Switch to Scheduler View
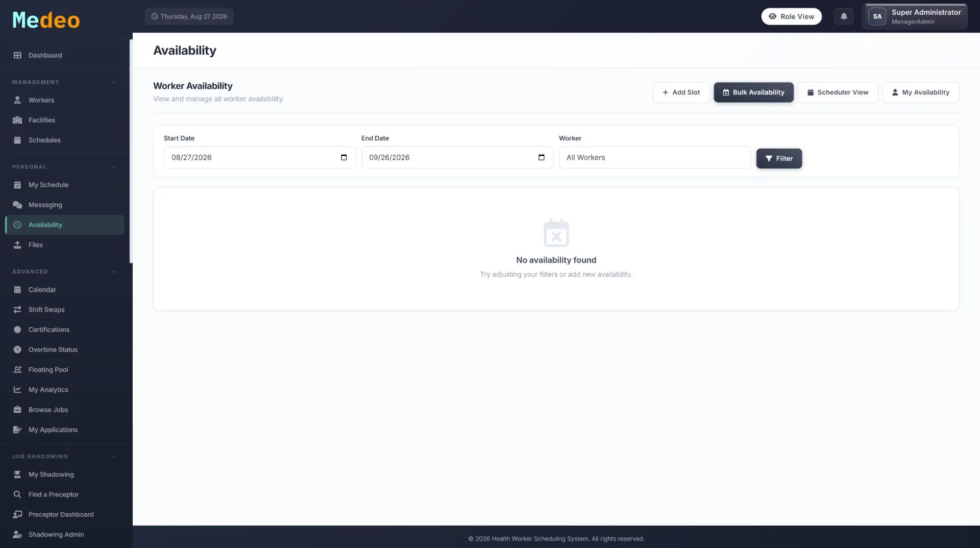The height and width of the screenshot is (548, 980). [x=838, y=92]
